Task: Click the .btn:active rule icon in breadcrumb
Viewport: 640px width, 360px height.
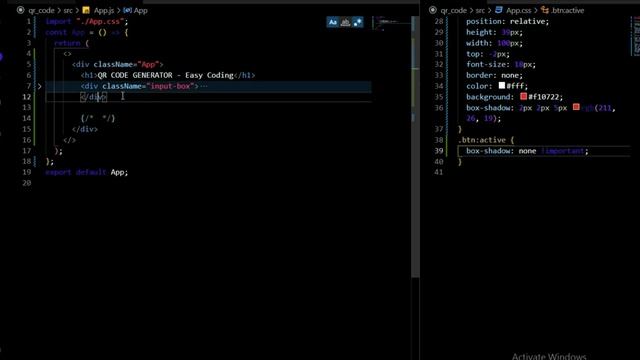Action: point(545,10)
